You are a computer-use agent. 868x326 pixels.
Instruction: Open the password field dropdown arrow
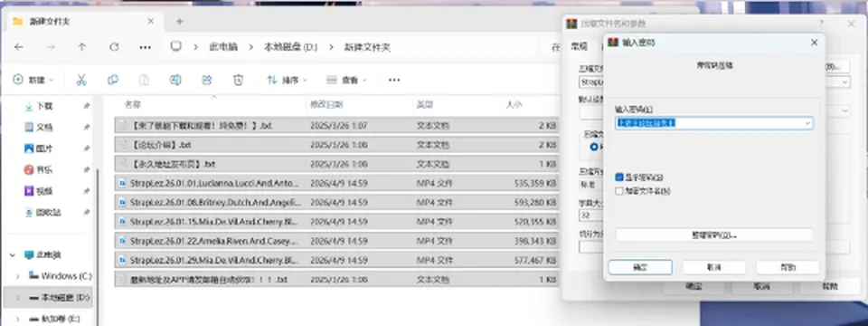point(807,123)
